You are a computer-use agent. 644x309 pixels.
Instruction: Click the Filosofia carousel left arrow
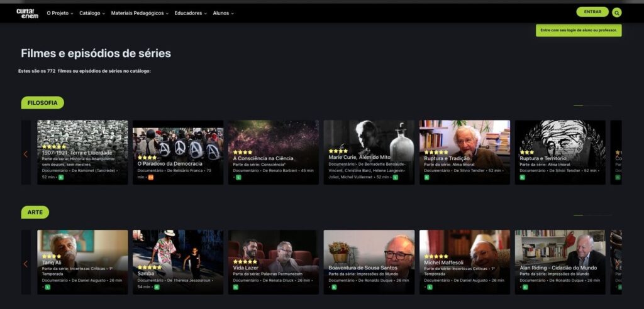[x=26, y=154]
